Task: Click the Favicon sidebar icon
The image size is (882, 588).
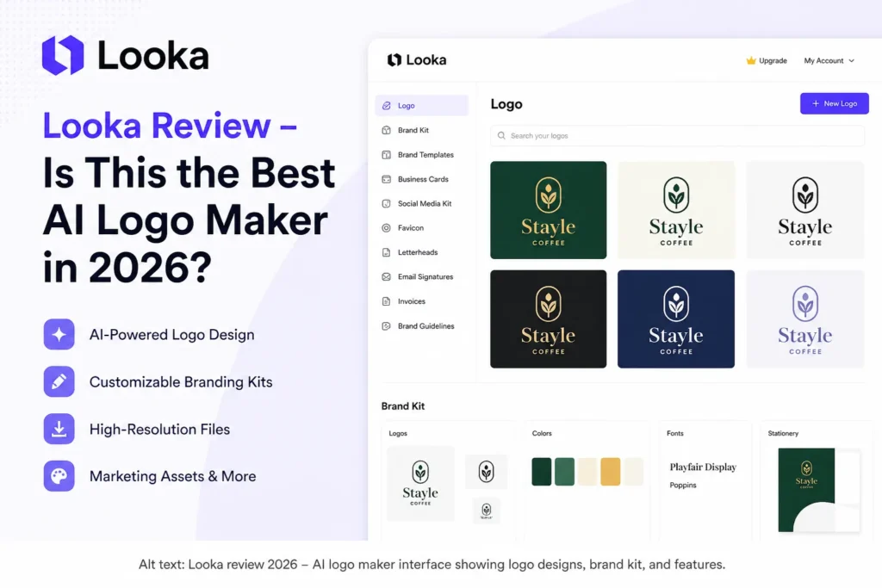Action: tap(387, 228)
